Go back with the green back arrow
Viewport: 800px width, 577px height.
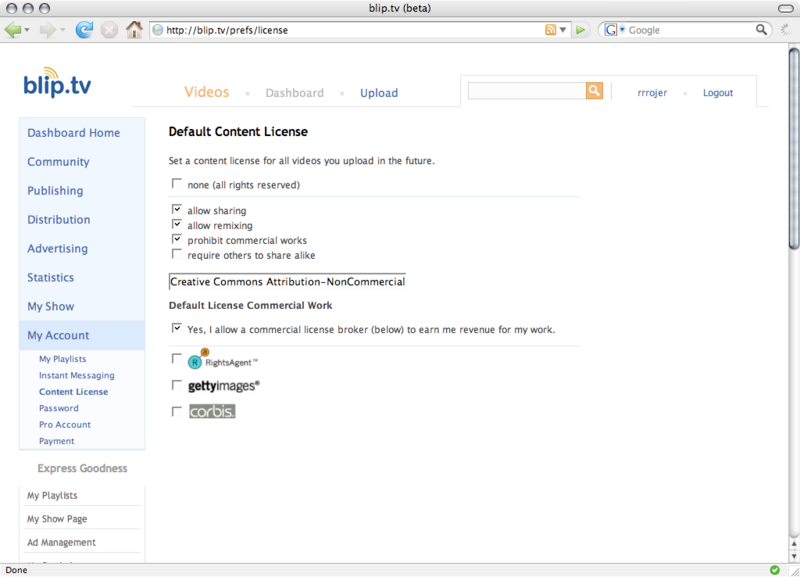pyautogui.click(x=13, y=30)
